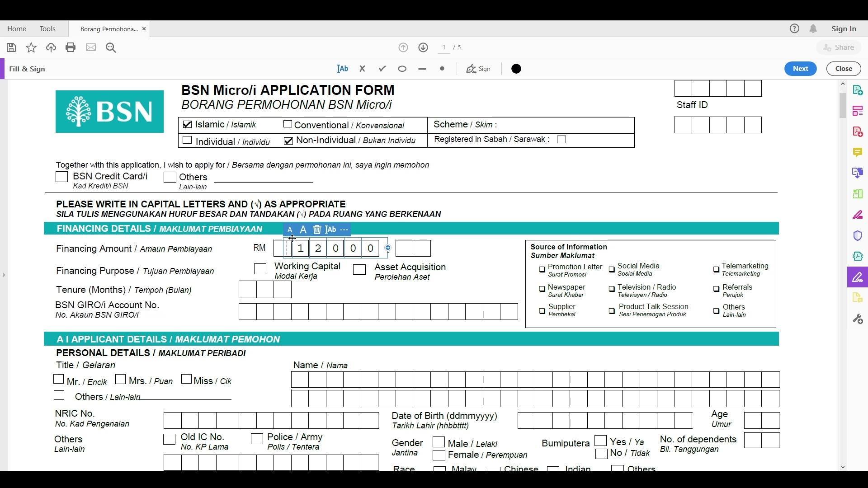The height and width of the screenshot is (488, 868).
Task: Tick the Social Media source checkbox
Action: coord(612,270)
